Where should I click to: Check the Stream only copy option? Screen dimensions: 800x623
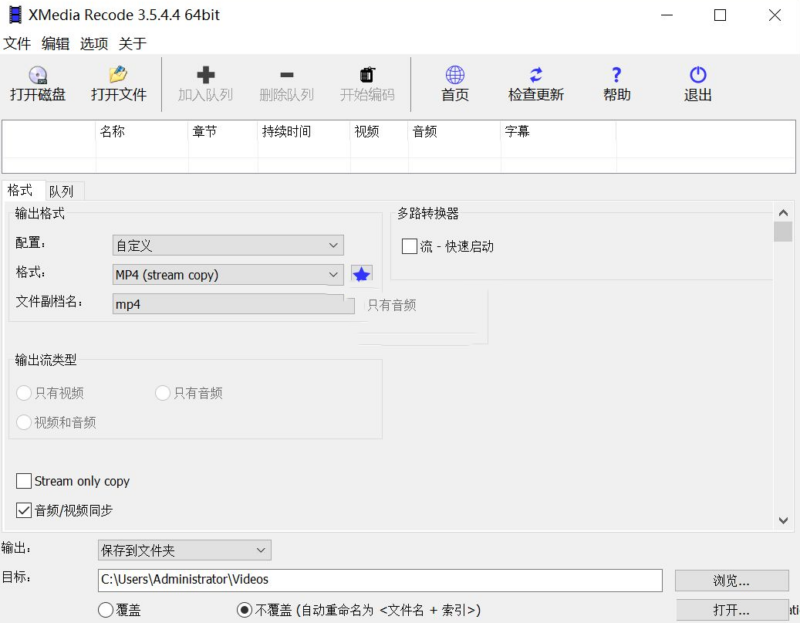coord(23,481)
